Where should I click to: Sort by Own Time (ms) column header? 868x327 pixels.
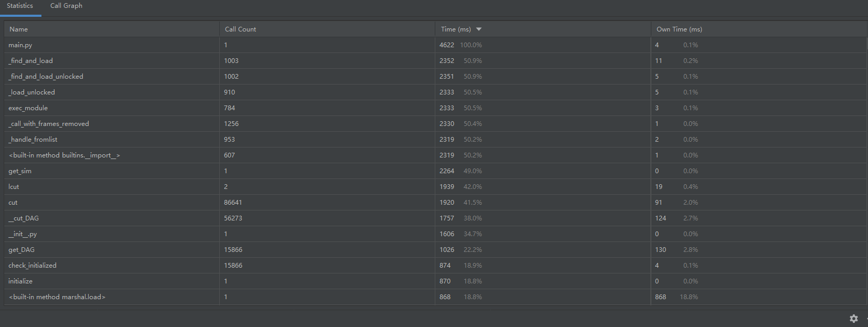point(679,29)
